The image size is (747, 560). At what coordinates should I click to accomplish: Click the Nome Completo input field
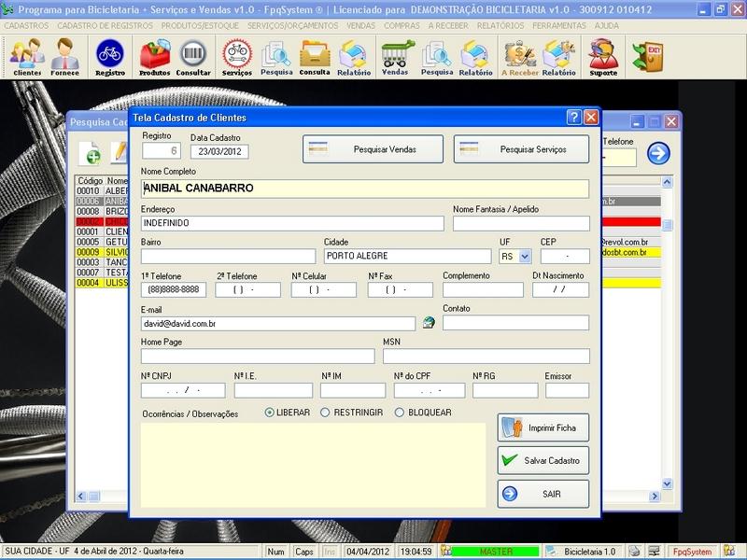(364, 188)
